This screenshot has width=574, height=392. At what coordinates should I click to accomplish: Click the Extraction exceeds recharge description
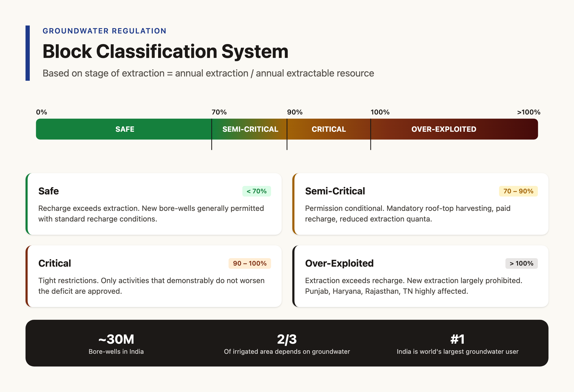[x=414, y=286]
